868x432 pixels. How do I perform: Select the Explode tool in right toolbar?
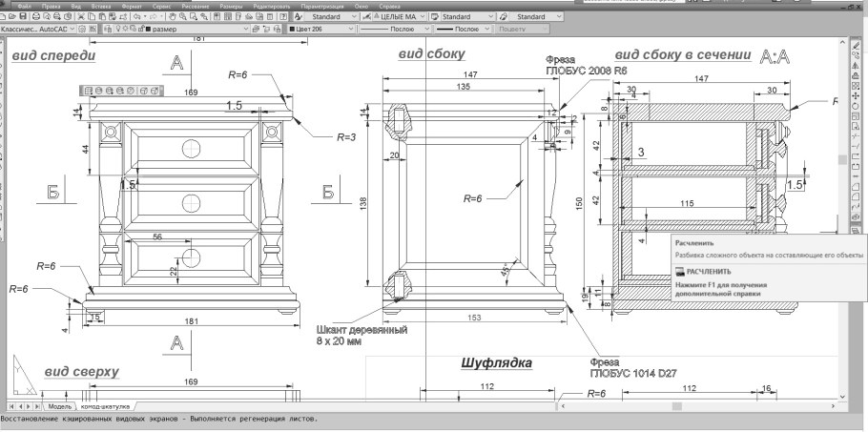pos(856,232)
